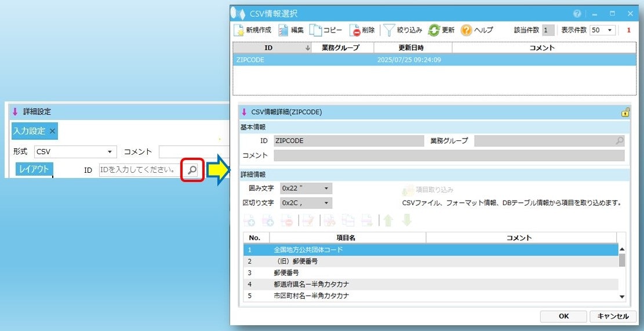644x331 pixels.
Task: Click the コメント field in 基本情報
Action: click(449, 155)
